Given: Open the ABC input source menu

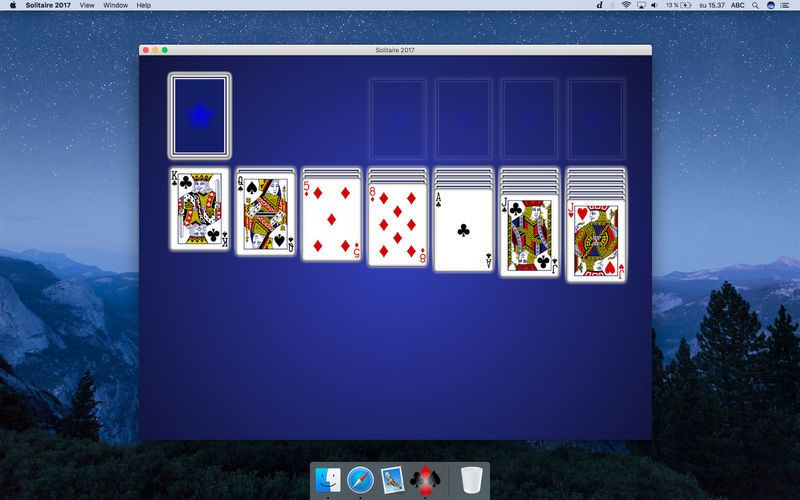Looking at the screenshot, I should (x=738, y=5).
